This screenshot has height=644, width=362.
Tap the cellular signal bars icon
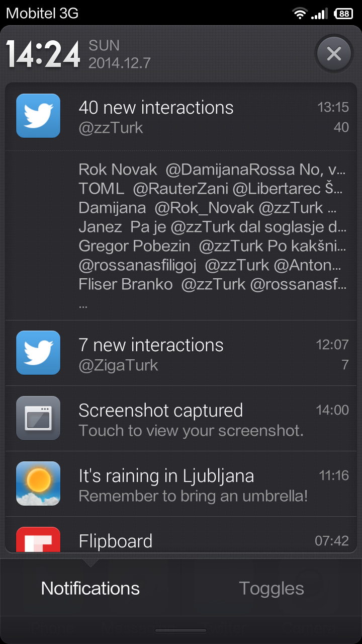point(319,14)
